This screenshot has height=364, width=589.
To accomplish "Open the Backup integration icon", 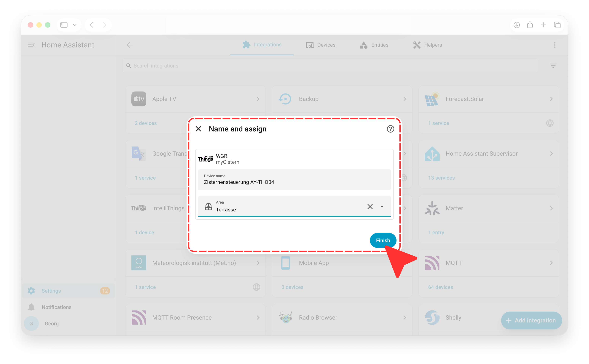I will click(x=285, y=99).
